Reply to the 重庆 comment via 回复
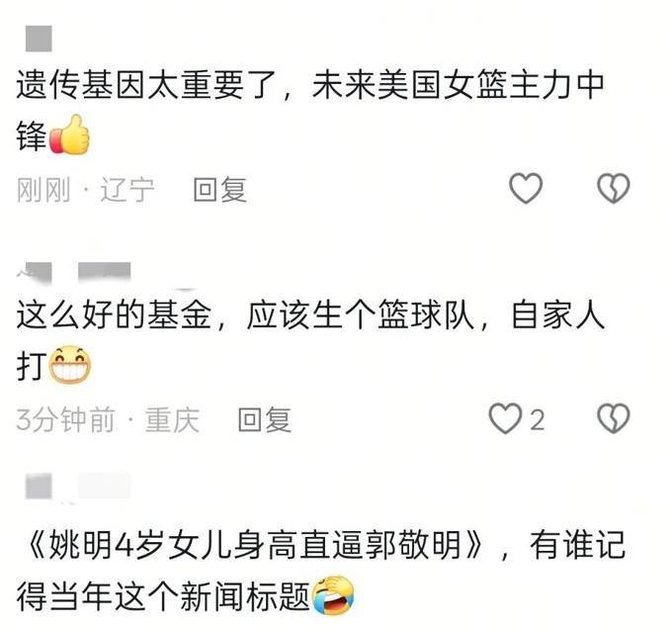The width and height of the screenshot is (672, 629). point(265,419)
